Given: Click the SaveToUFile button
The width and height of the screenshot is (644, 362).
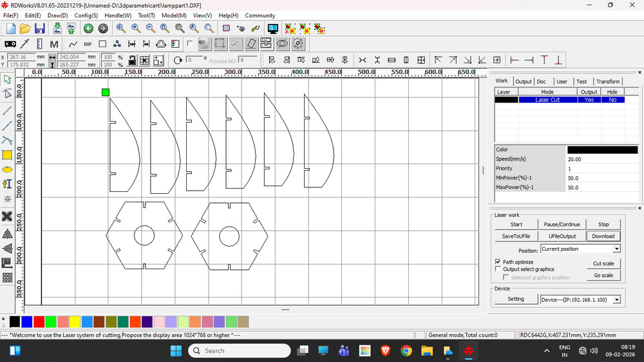Looking at the screenshot, I should 516,236.
